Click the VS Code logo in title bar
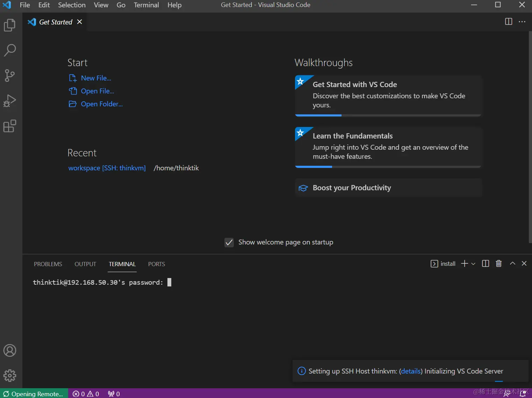 7,5
